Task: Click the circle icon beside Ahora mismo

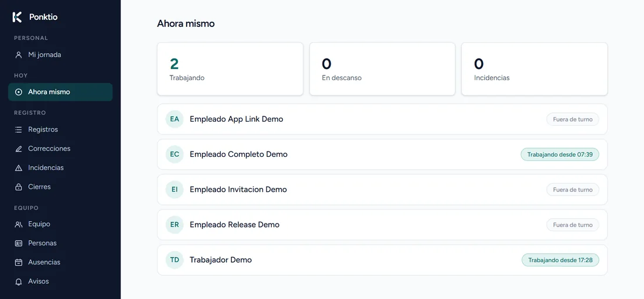Action: 19,92
